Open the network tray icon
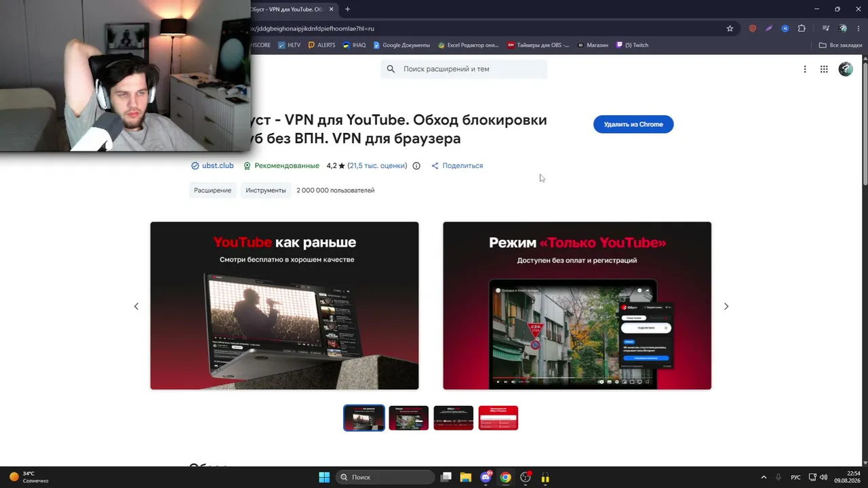Viewport: 868px width, 488px height. [813, 477]
